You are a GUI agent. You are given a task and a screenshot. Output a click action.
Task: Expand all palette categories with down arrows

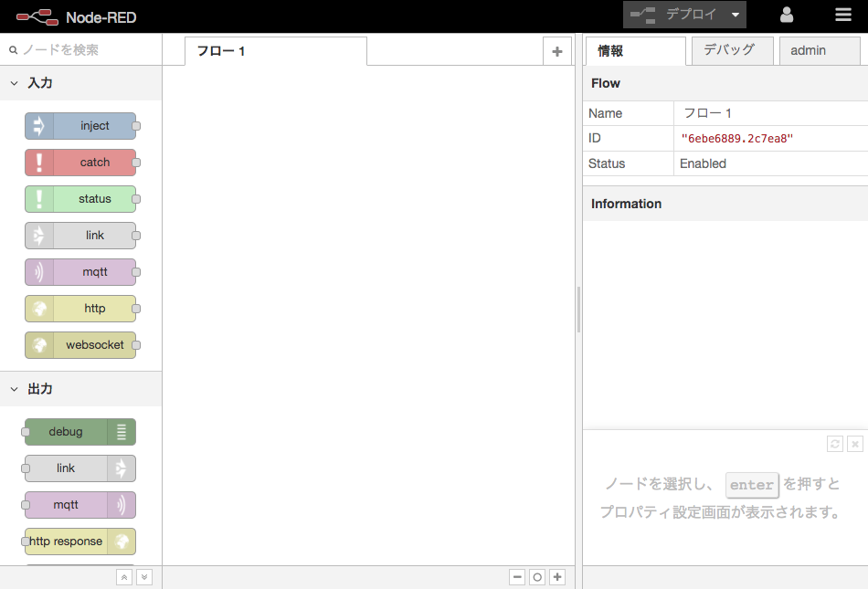(144, 577)
